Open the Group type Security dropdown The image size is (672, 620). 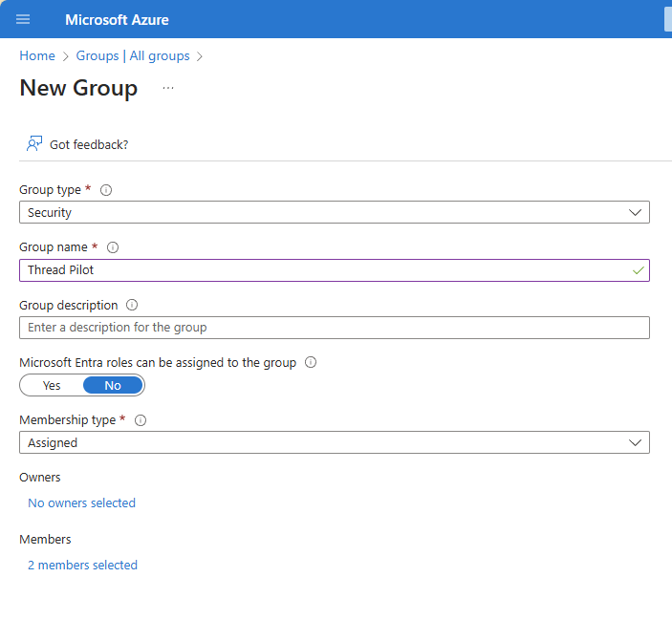[335, 212]
